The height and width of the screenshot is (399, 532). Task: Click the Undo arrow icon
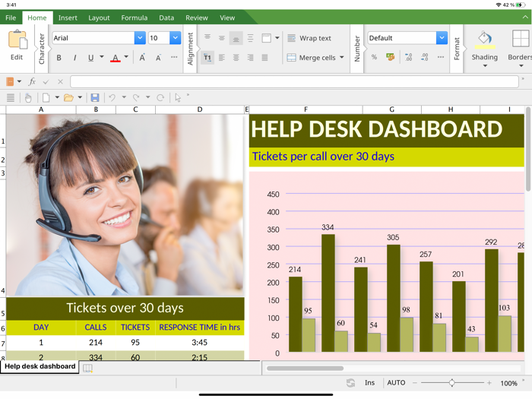(112, 98)
